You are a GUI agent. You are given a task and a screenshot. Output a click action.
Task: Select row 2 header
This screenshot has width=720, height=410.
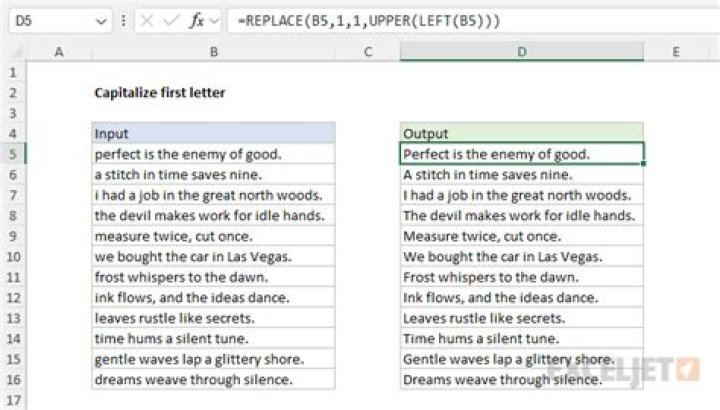[x=13, y=93]
